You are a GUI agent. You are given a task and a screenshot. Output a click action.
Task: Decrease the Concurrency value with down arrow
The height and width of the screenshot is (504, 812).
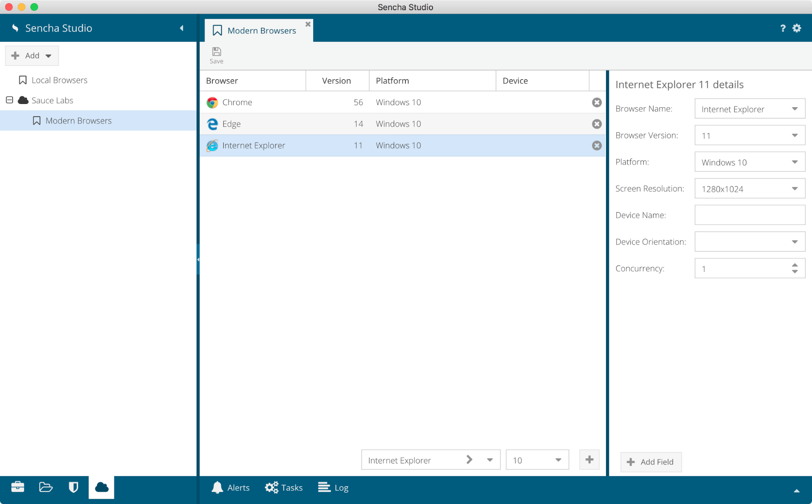pyautogui.click(x=795, y=272)
